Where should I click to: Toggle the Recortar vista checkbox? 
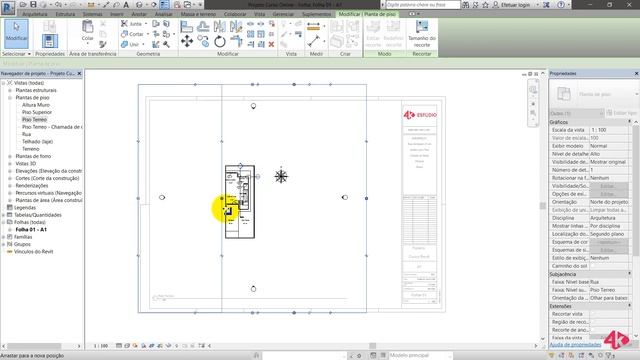(x=593, y=314)
